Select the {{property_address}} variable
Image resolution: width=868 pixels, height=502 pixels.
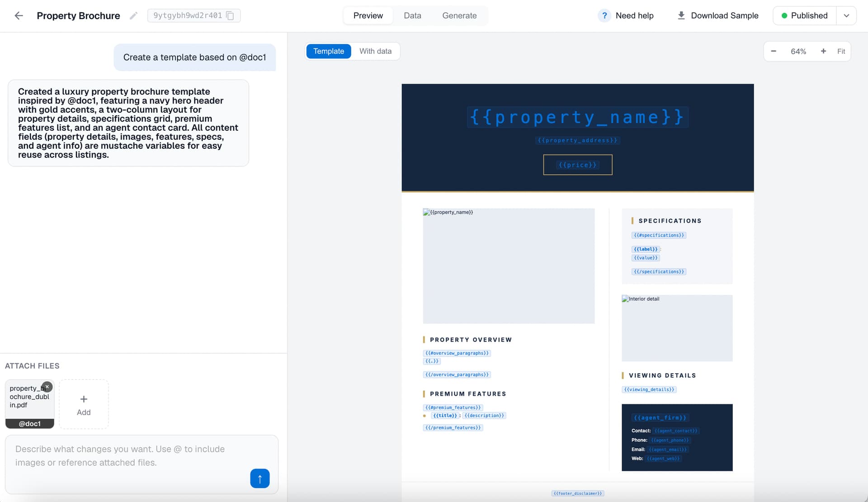[577, 140]
